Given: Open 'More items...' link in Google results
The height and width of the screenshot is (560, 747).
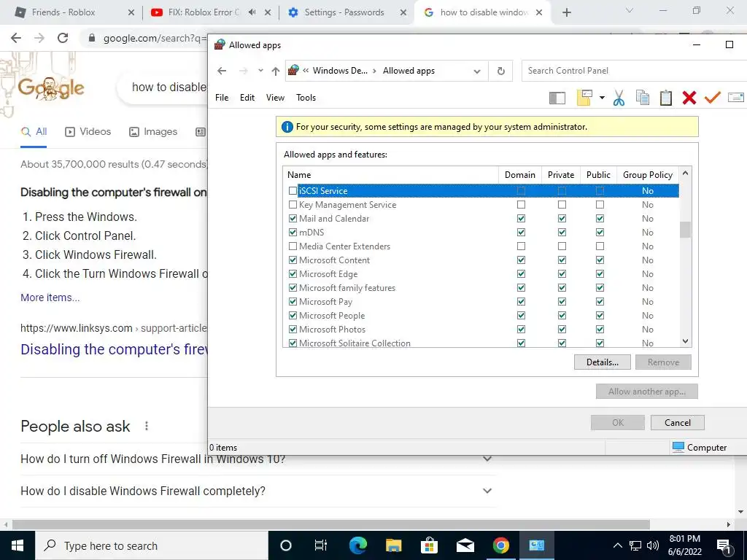Looking at the screenshot, I should [x=50, y=297].
